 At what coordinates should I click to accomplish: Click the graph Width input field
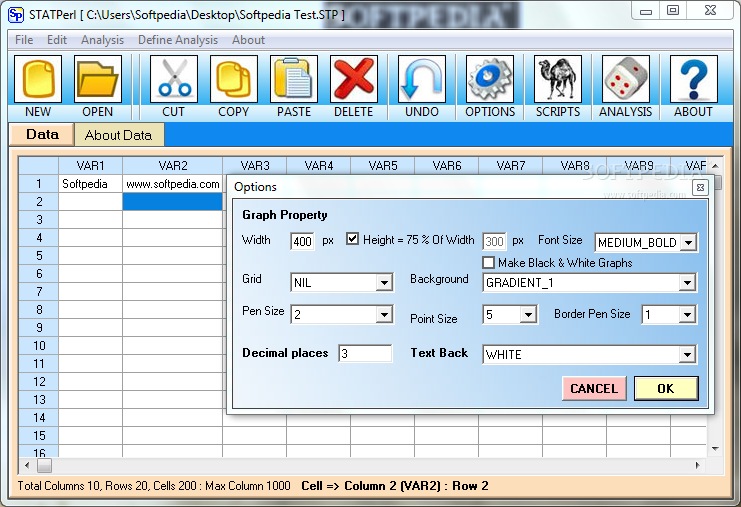point(302,241)
